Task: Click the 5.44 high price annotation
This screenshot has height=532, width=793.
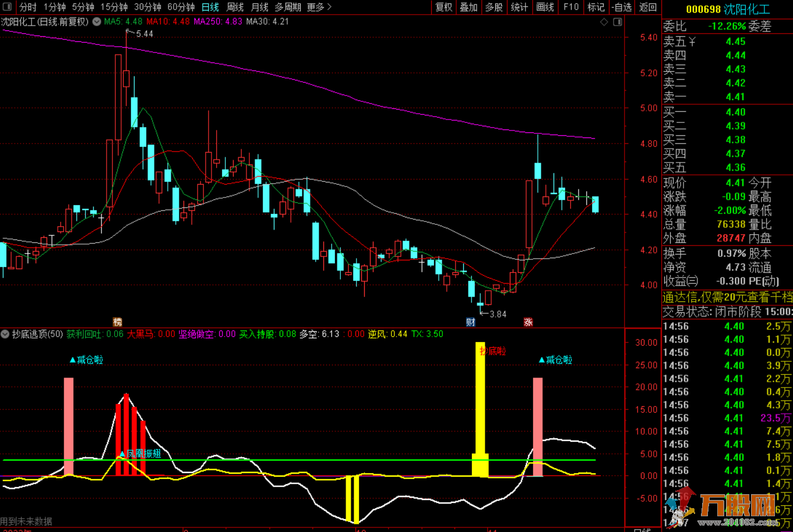Action: point(144,34)
